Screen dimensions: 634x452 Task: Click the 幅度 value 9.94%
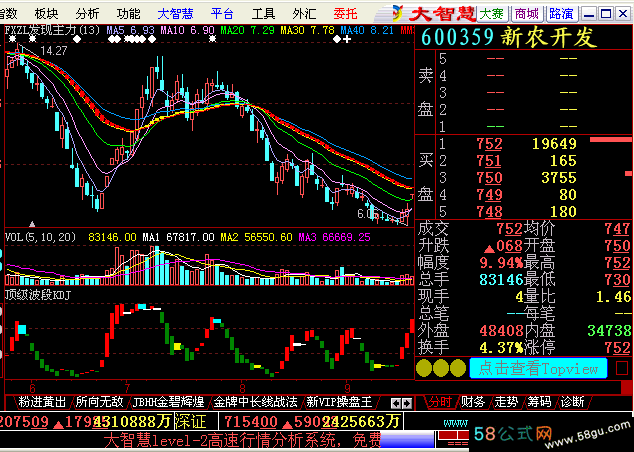click(x=501, y=263)
